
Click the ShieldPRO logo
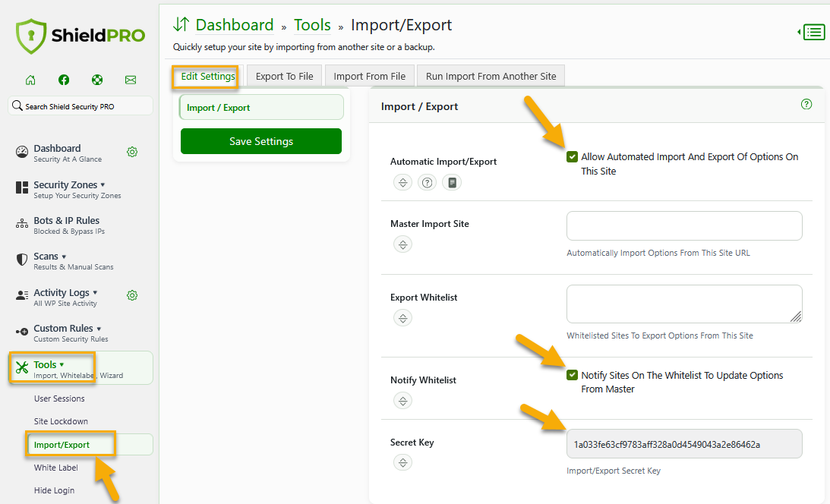point(80,36)
